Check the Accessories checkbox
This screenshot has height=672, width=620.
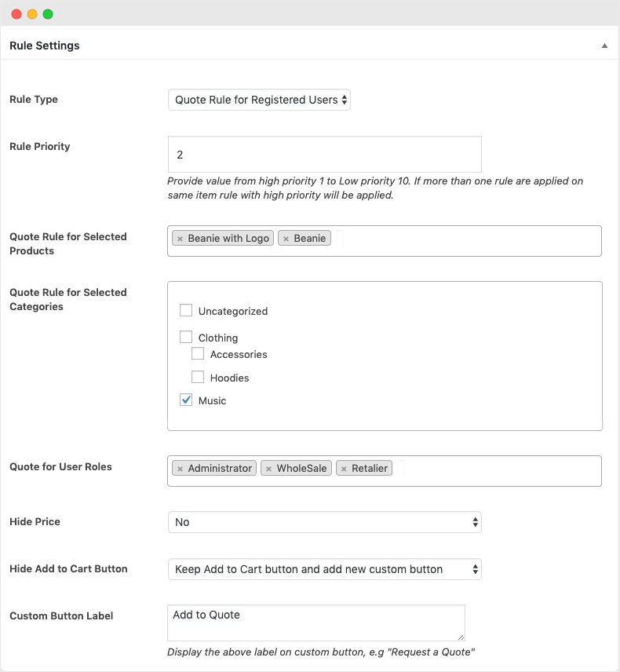click(198, 353)
